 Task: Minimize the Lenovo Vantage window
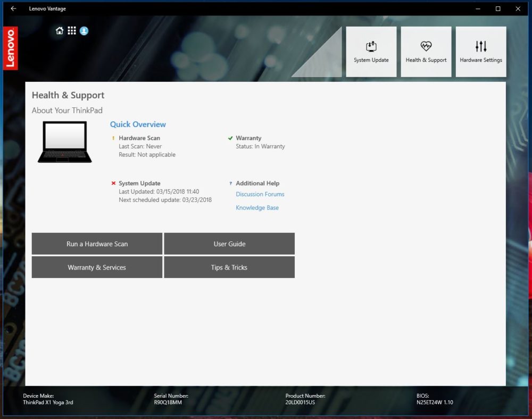[x=478, y=9]
